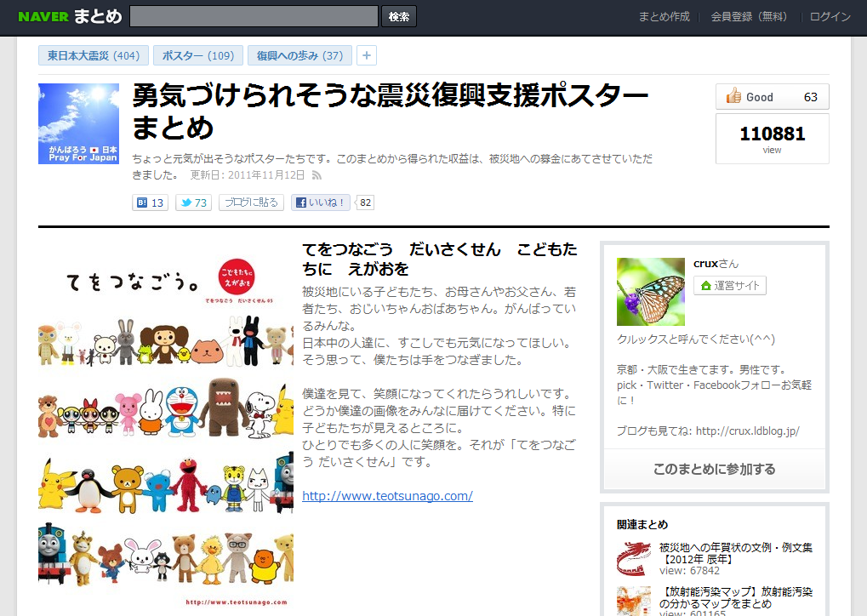
Task: Click the てをつなごう だいさくせん heading
Action: coord(440,259)
